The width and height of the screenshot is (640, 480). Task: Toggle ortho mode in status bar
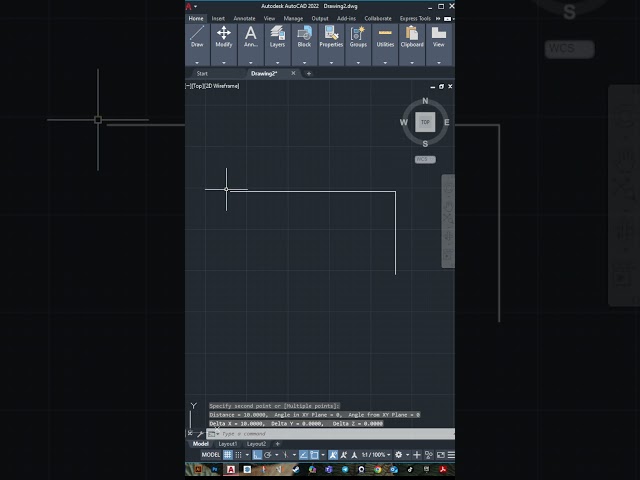click(x=257, y=455)
